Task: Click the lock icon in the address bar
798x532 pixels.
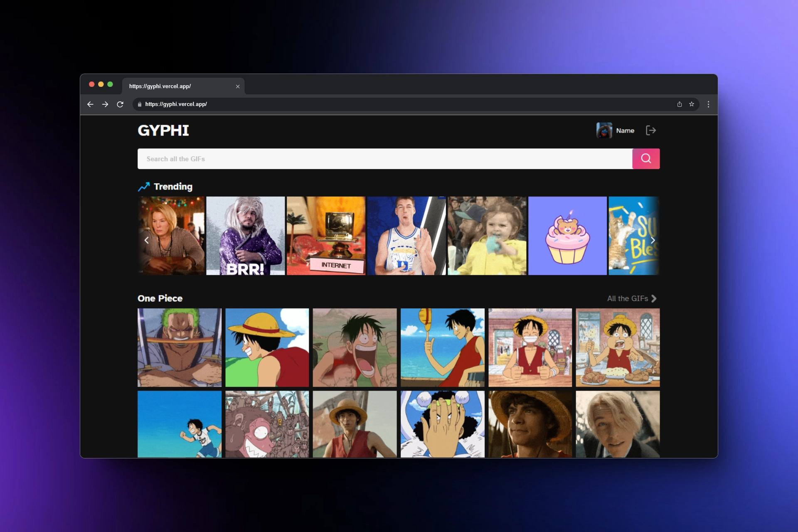Action: pyautogui.click(x=140, y=104)
